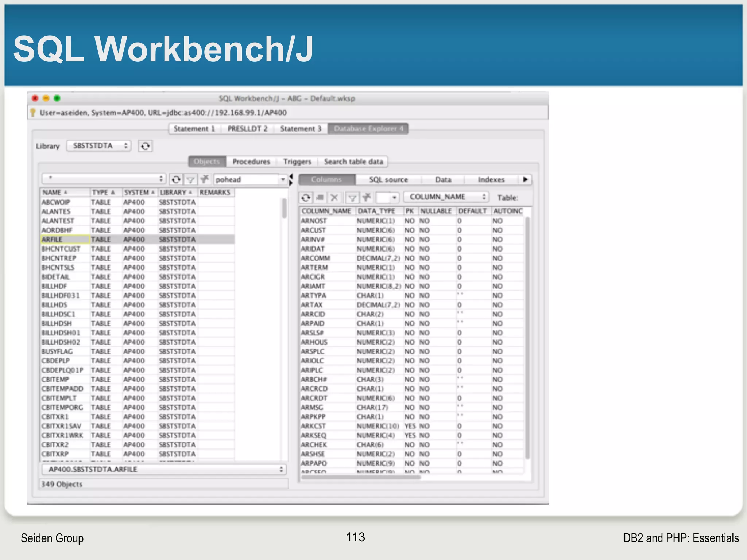
Task: Switch to the Data tab
Action: [x=443, y=180]
